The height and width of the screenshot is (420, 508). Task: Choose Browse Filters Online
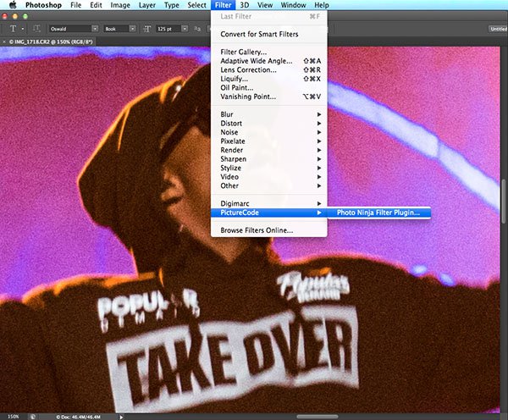pyautogui.click(x=269, y=230)
